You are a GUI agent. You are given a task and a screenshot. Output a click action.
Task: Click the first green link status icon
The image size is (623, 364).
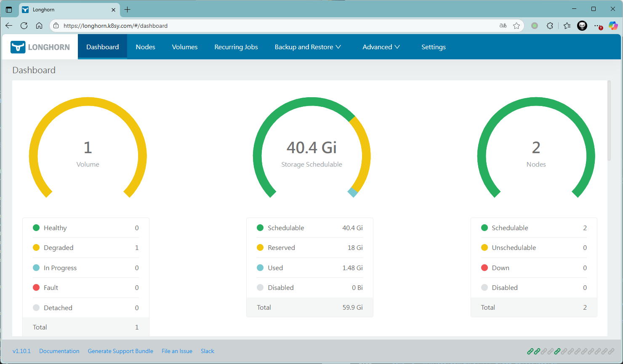click(x=530, y=351)
